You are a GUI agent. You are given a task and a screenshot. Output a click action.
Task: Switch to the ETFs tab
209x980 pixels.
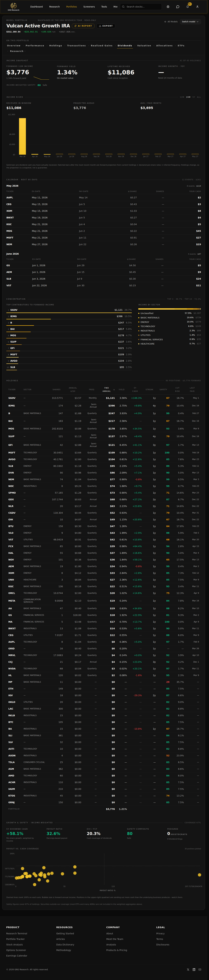coord(181,46)
